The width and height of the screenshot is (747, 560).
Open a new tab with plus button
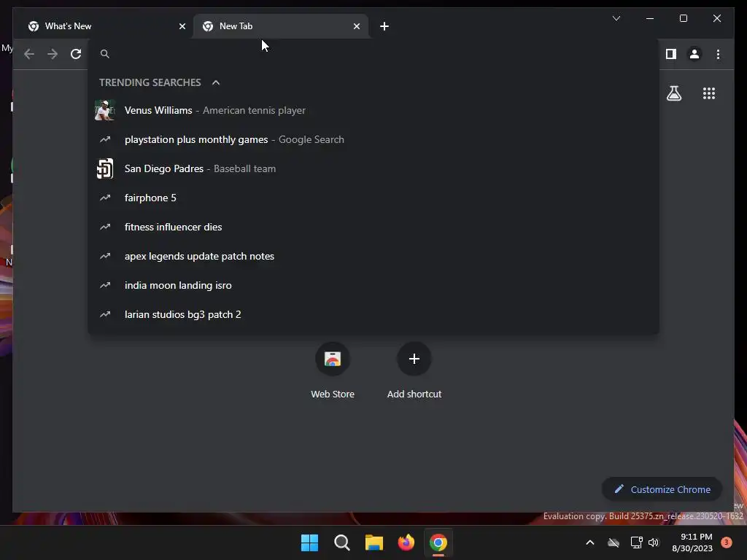click(x=384, y=26)
